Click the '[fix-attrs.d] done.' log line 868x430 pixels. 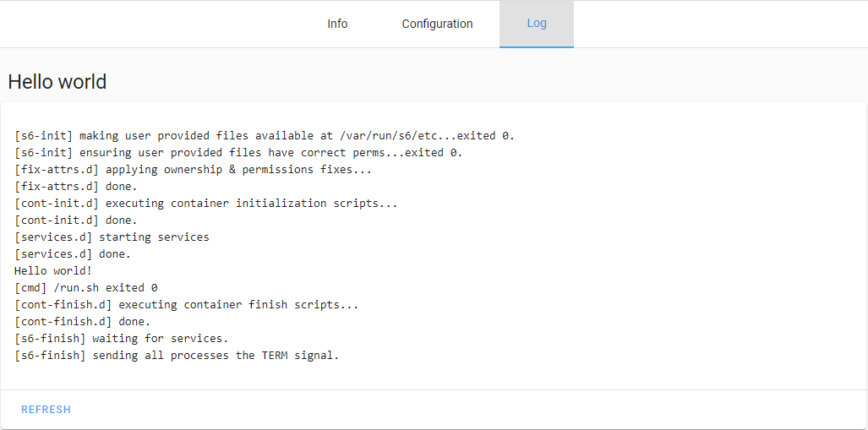coord(75,187)
